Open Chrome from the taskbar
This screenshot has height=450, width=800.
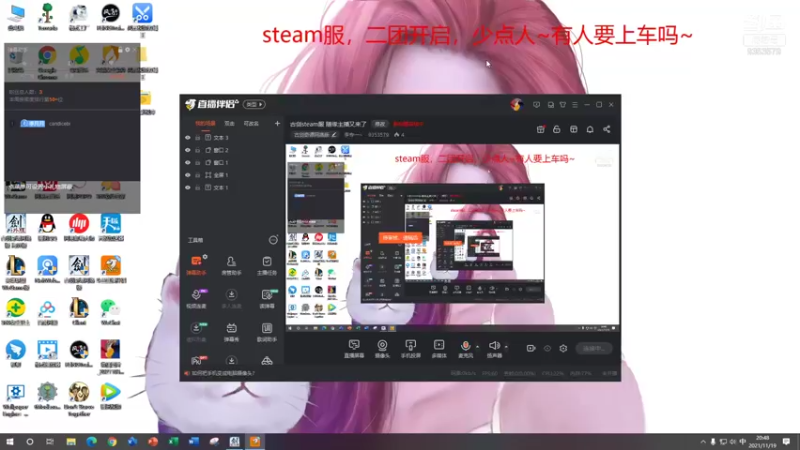112,441
